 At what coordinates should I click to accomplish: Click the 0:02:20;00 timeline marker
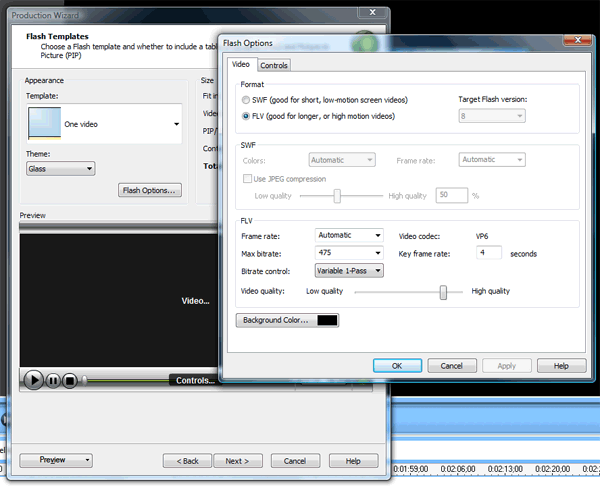pyautogui.click(x=553, y=469)
